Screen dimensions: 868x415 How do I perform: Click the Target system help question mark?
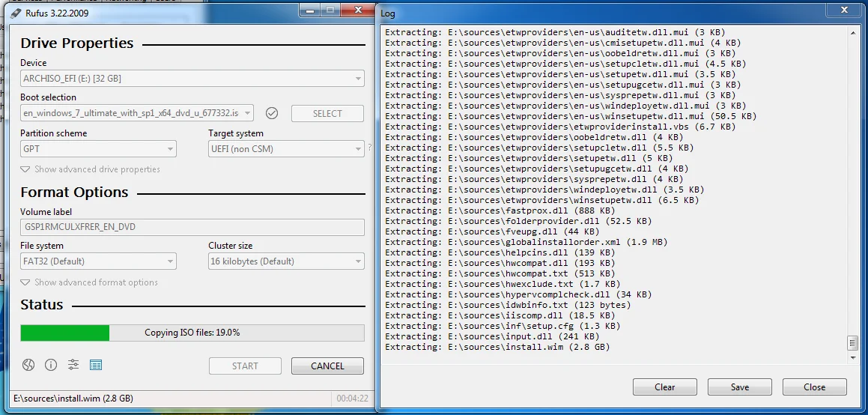[x=369, y=148]
